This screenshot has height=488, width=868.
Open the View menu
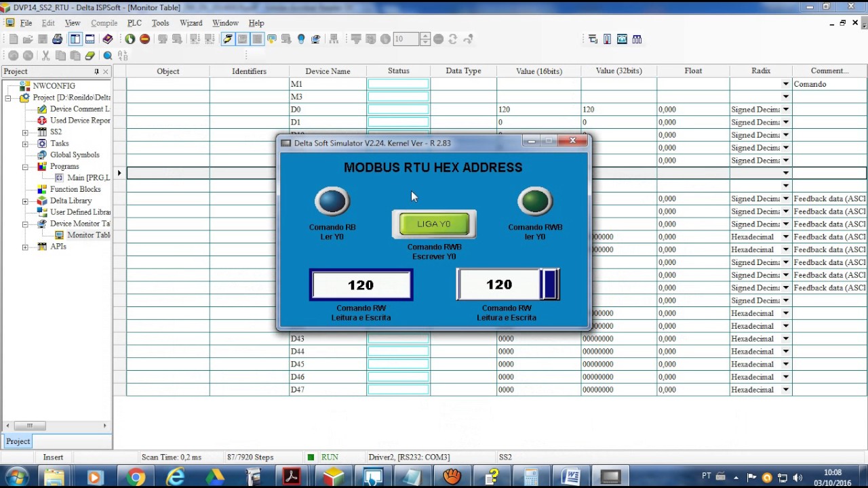[x=73, y=23]
